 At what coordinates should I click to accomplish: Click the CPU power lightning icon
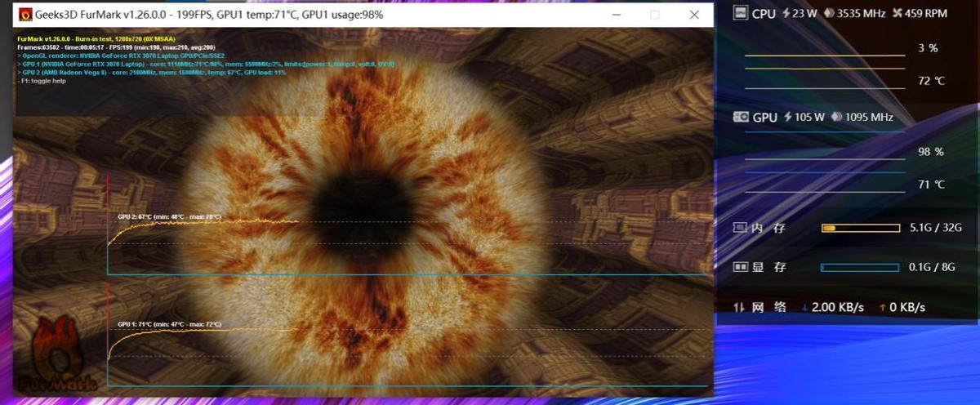tap(786, 13)
